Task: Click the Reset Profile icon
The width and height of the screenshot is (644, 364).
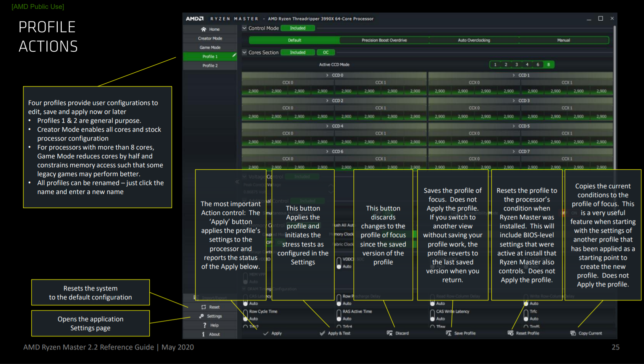Action: click(x=510, y=333)
